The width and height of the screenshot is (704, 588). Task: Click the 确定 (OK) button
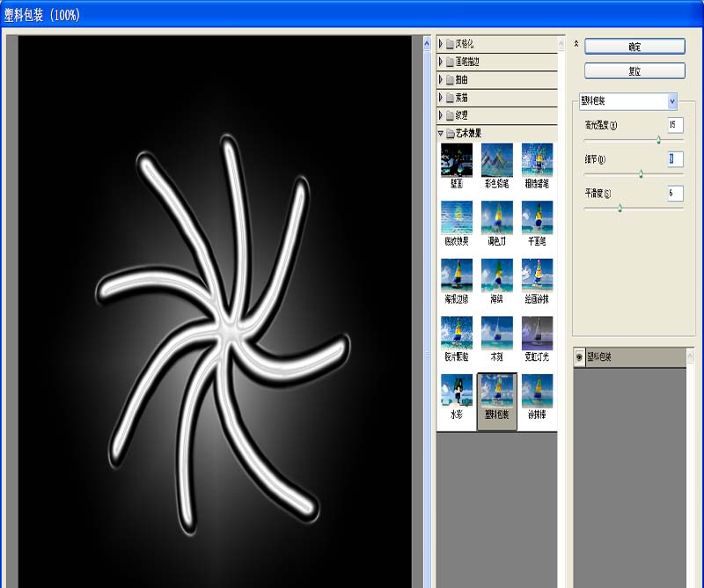click(634, 47)
